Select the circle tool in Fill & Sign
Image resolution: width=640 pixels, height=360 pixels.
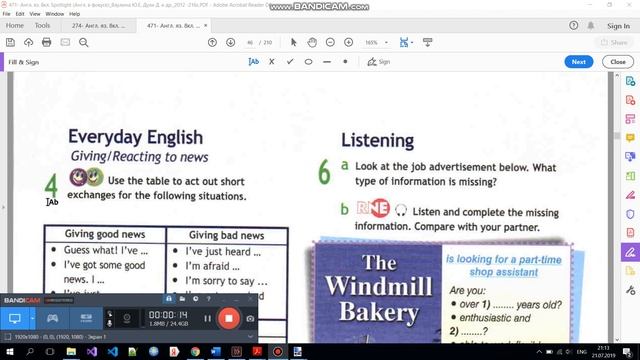[308, 62]
